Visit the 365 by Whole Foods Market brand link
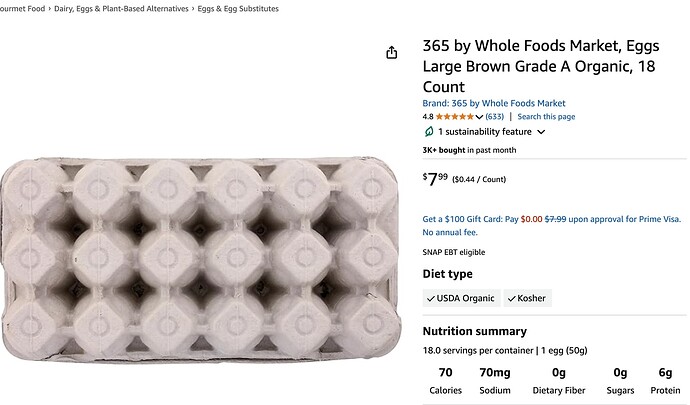This screenshot has height=405, width=690. point(494,103)
